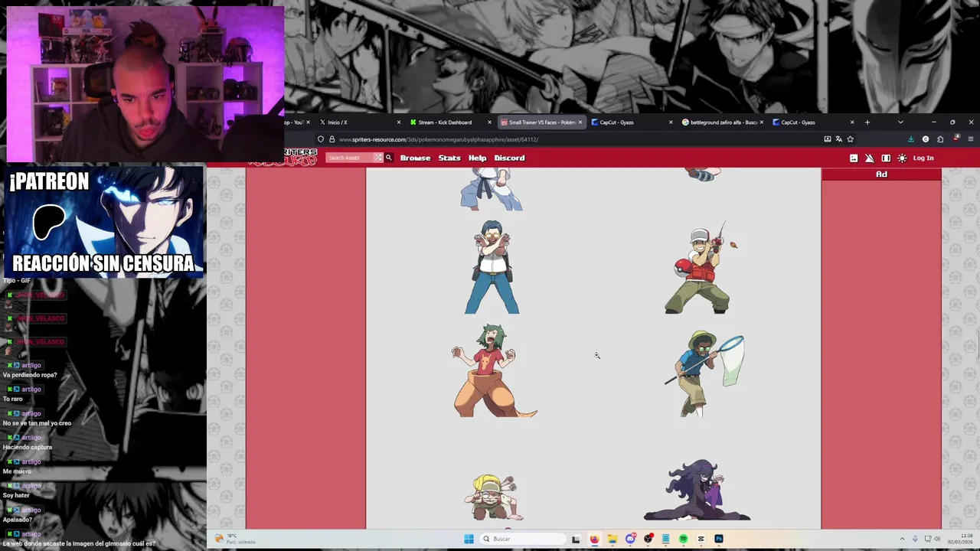Image resolution: width=980 pixels, height=551 pixels.
Task: Open the Windows Start button
Action: pos(469,539)
